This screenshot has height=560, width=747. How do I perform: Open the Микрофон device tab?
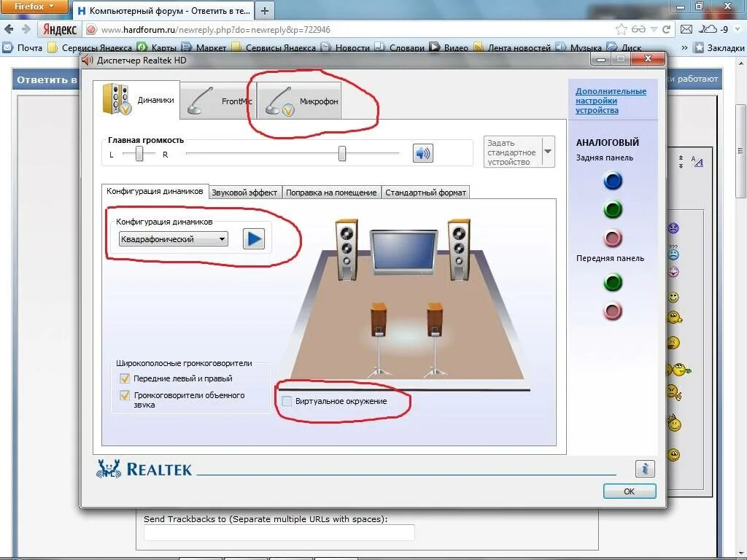coord(299,101)
